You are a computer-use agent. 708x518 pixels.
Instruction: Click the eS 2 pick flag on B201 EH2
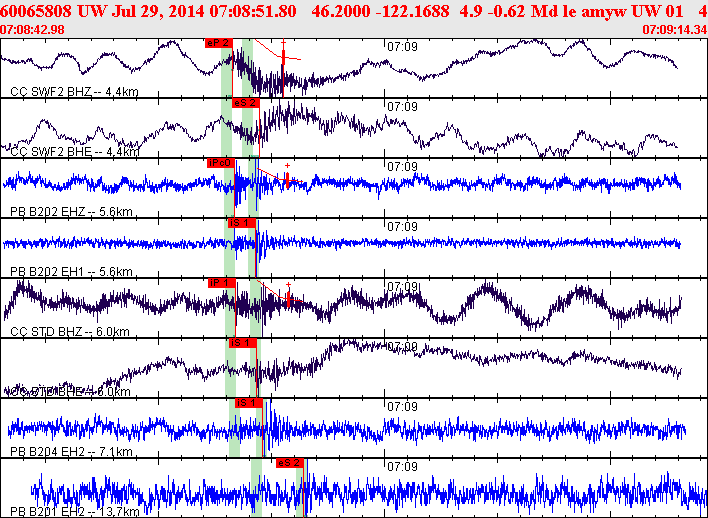[290, 463]
